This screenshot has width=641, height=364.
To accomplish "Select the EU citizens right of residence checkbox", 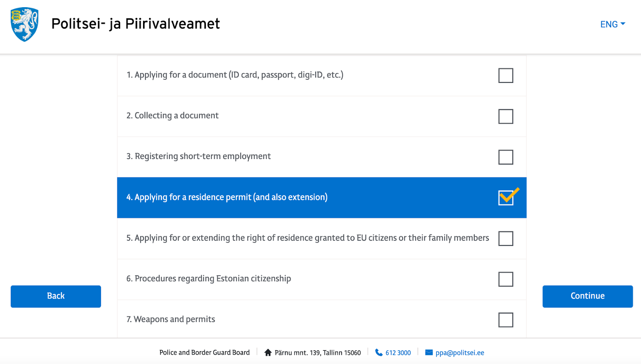I will click(x=506, y=238).
